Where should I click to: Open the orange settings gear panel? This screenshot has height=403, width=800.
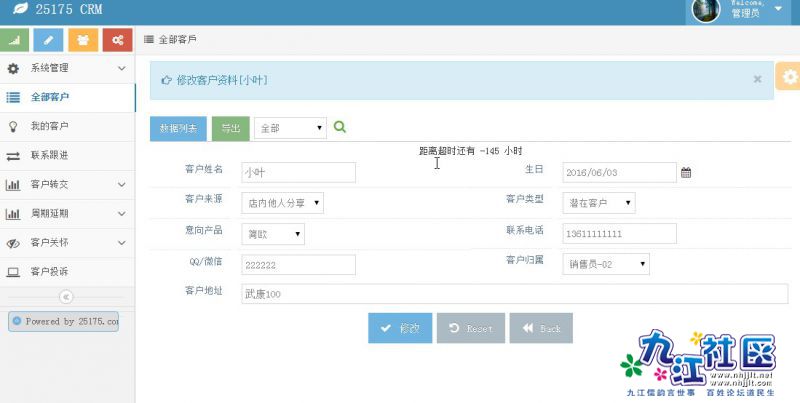click(789, 77)
